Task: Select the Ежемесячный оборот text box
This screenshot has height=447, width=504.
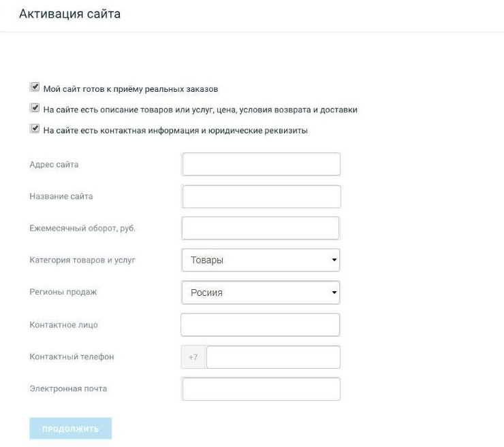Action: tap(260, 228)
